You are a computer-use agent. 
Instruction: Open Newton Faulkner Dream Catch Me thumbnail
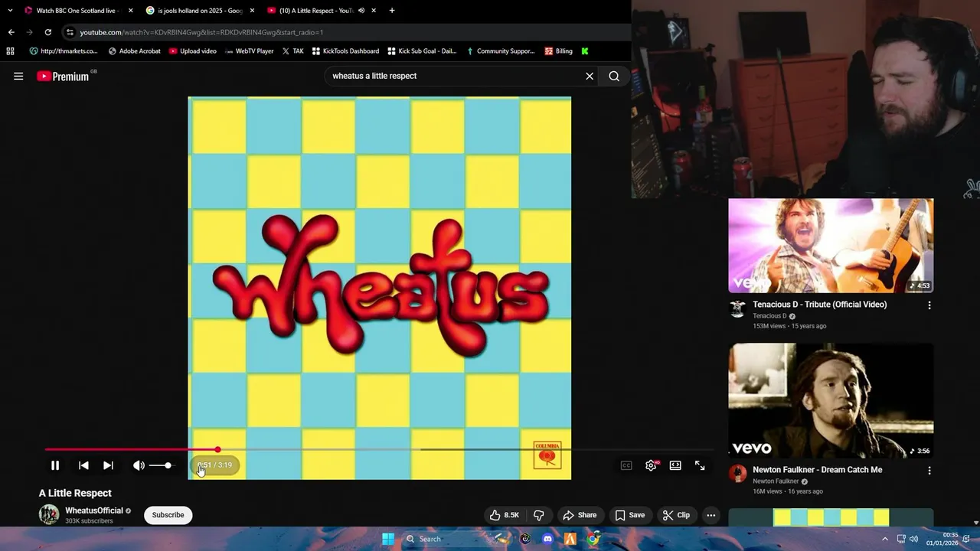click(x=831, y=400)
